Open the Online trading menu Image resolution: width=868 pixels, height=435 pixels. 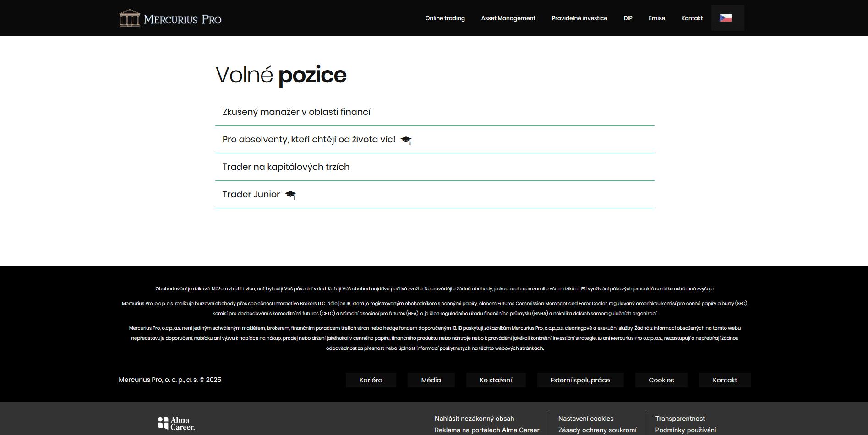click(x=445, y=18)
